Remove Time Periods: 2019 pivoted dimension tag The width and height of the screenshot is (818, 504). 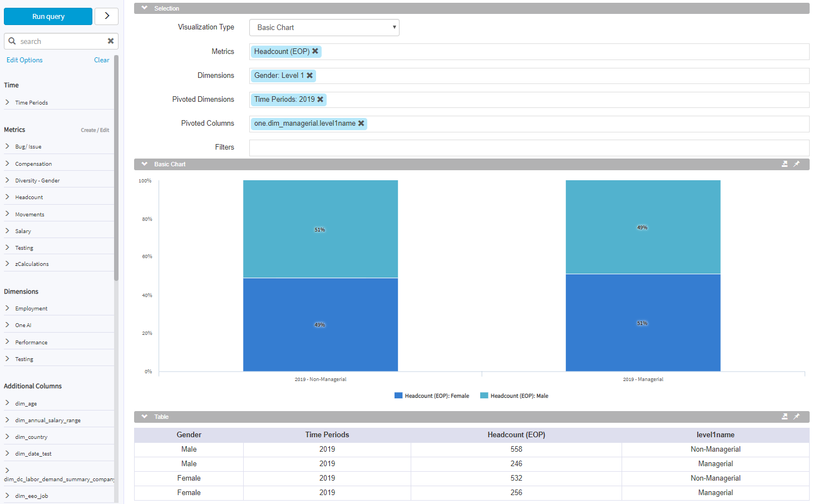pos(320,99)
